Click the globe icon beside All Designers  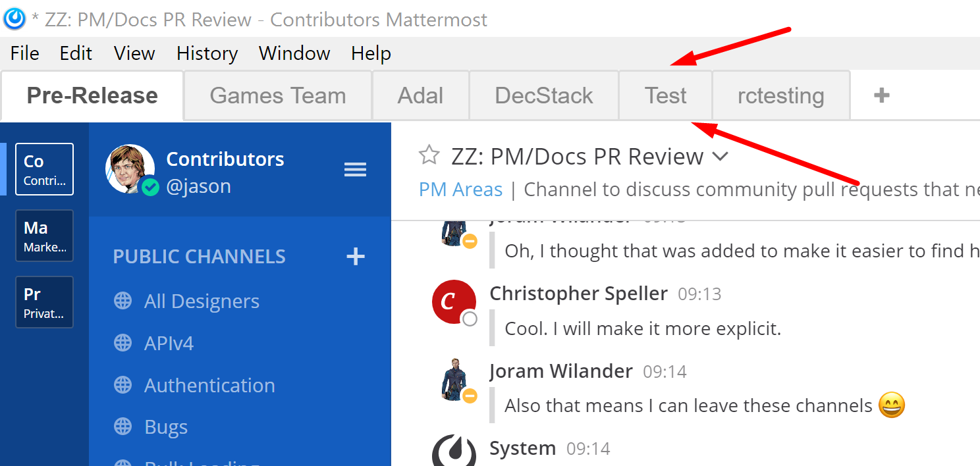(122, 301)
